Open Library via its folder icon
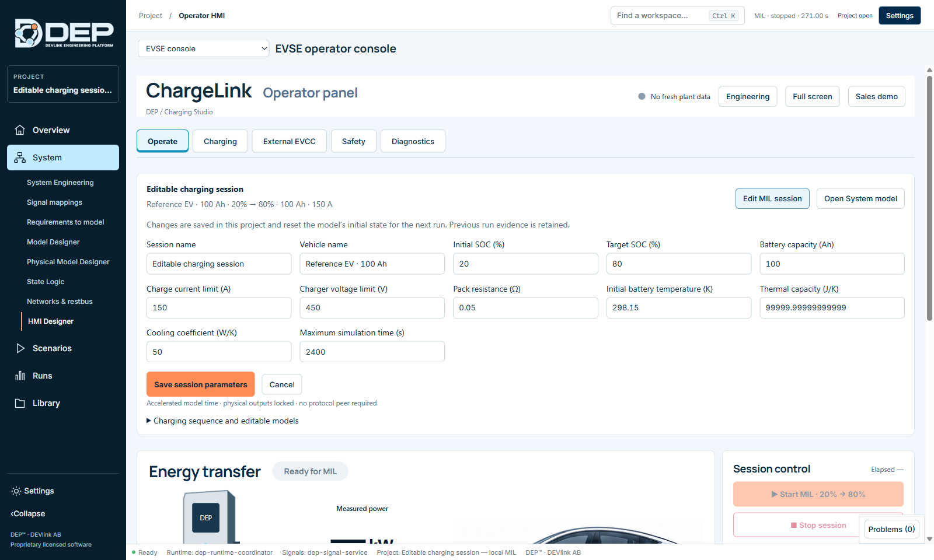This screenshot has width=934, height=560. (x=20, y=403)
